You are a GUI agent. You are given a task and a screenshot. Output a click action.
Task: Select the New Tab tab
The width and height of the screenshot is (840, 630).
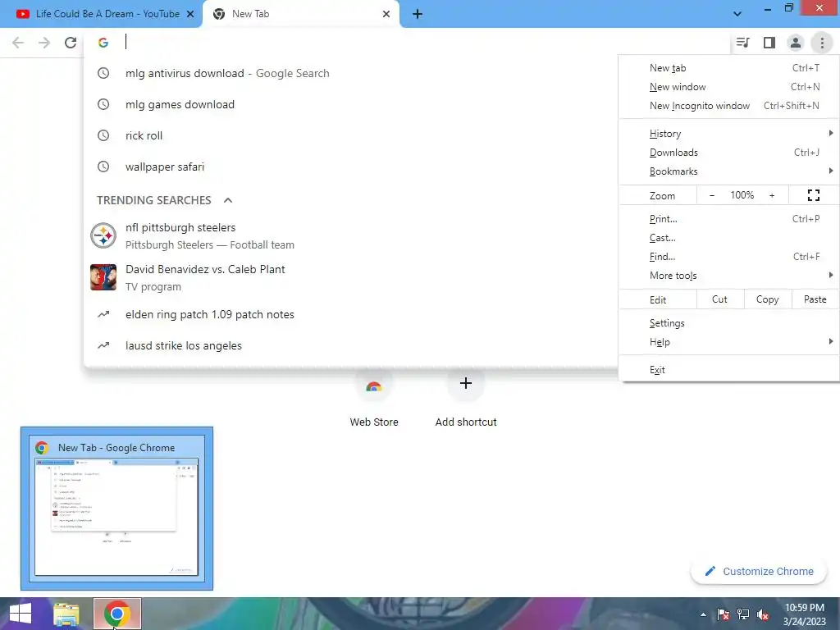[300, 14]
